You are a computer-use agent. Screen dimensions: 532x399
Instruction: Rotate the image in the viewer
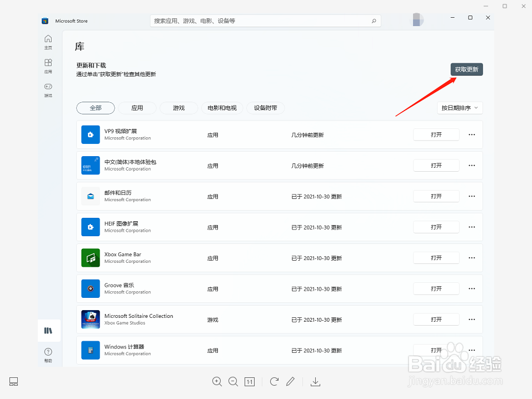pyautogui.click(x=274, y=382)
